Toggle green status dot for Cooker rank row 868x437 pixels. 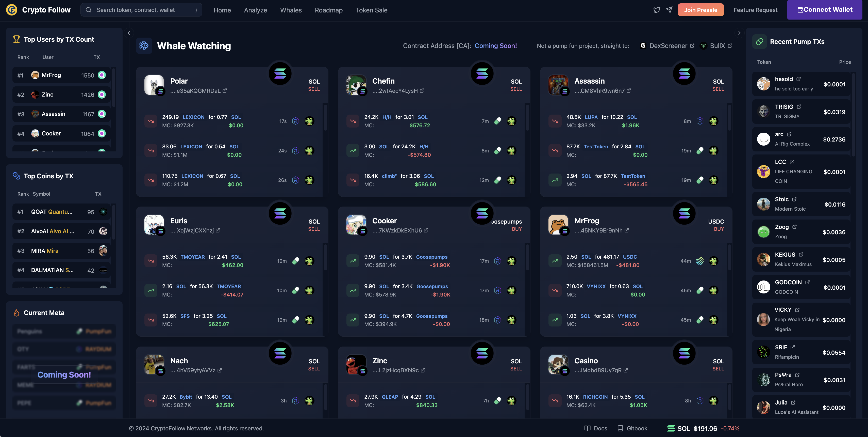pyautogui.click(x=102, y=134)
